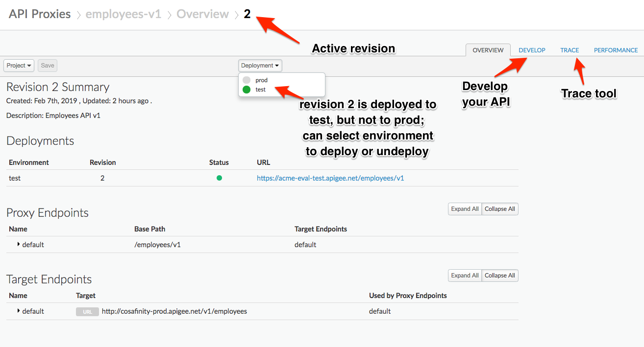The image size is (644, 347).
Task: Click the cosafinity-prod target URL text
Action: click(174, 311)
